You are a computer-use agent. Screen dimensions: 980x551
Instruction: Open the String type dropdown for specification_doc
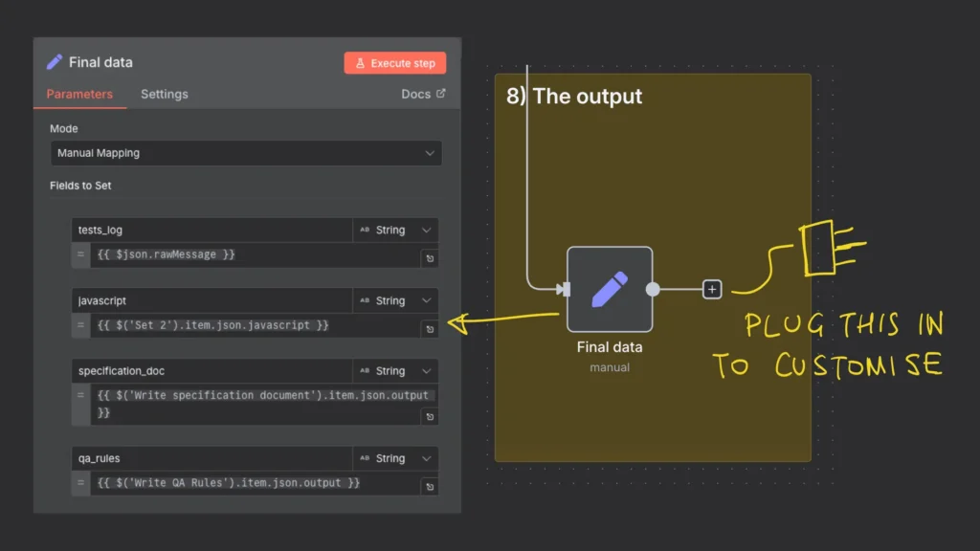coord(395,371)
